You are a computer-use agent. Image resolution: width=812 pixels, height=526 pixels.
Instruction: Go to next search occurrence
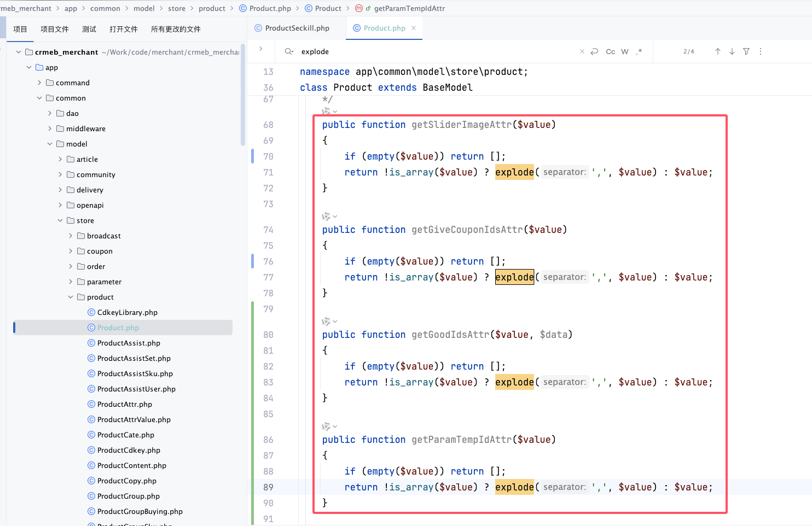click(x=732, y=51)
